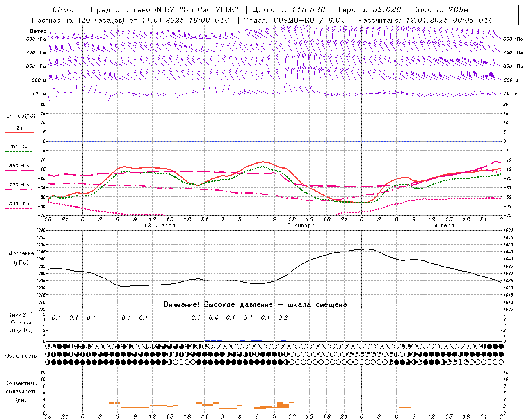Click Рассчитано: 12.01.2025 00:05 UTC timestamp
525x420 pixels.
pos(426,20)
